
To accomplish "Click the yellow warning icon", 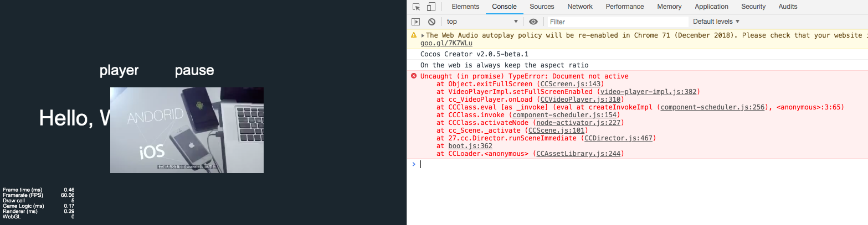I will point(414,35).
